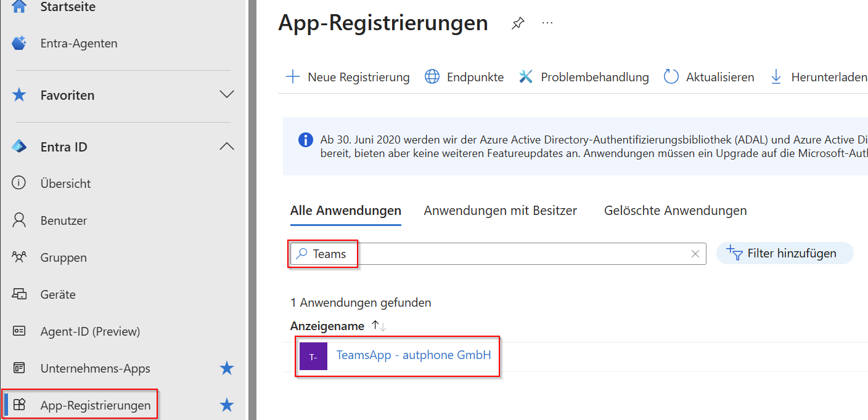The height and width of the screenshot is (420, 868).
Task: Click inside the Teams search field
Action: point(493,254)
